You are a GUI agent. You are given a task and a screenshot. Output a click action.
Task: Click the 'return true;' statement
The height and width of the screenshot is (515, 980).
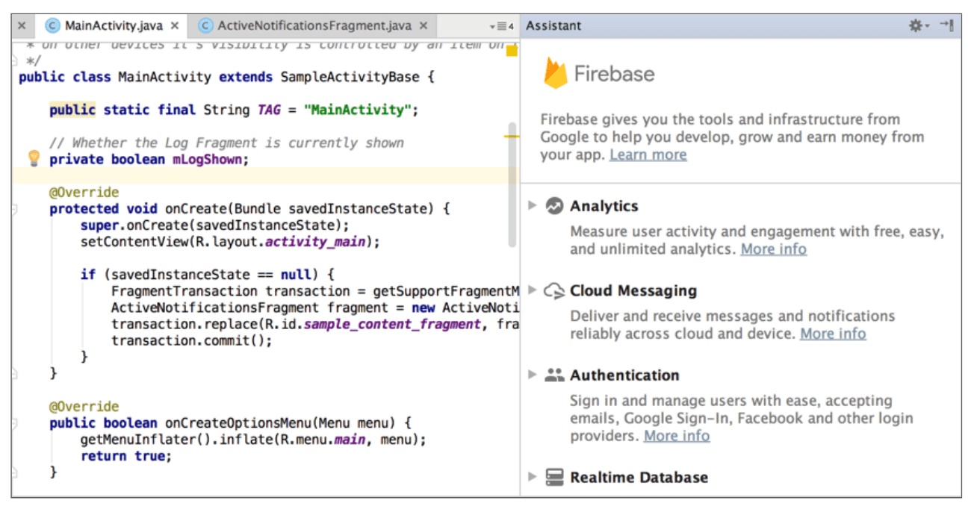coord(125,456)
